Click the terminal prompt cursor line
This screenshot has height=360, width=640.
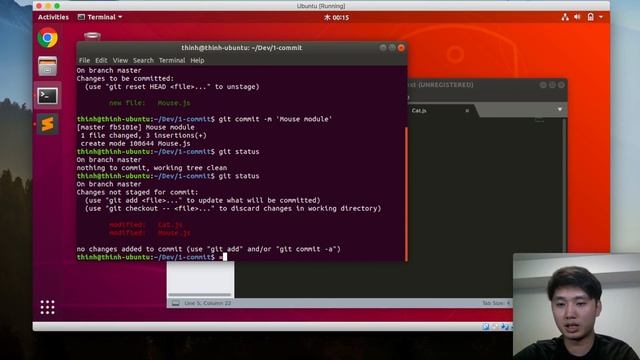(x=152, y=257)
